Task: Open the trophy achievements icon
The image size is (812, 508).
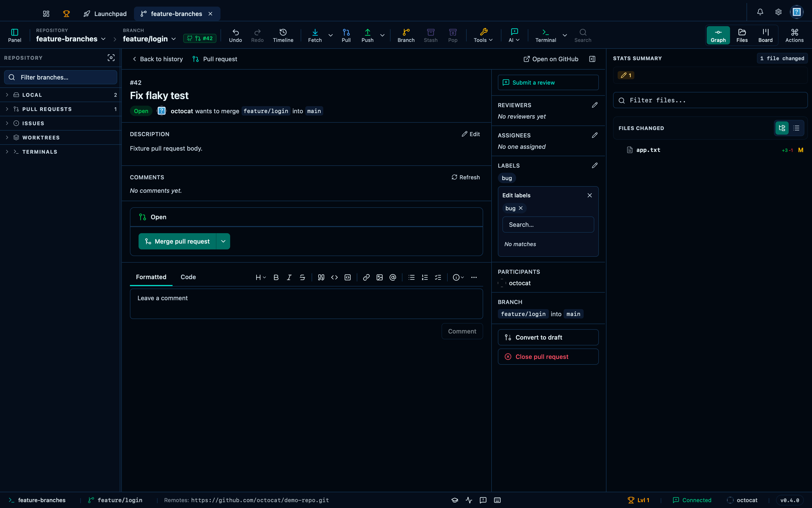Action: [x=66, y=14]
